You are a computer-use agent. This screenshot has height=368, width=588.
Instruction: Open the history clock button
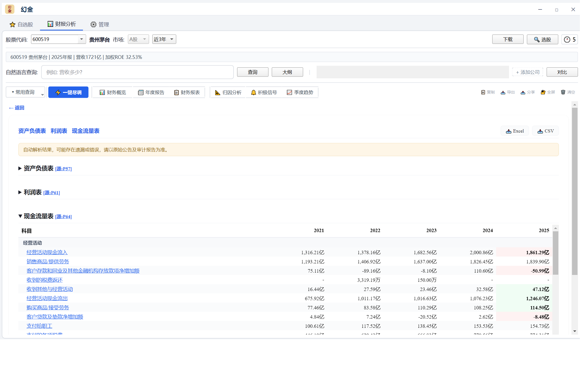point(570,39)
